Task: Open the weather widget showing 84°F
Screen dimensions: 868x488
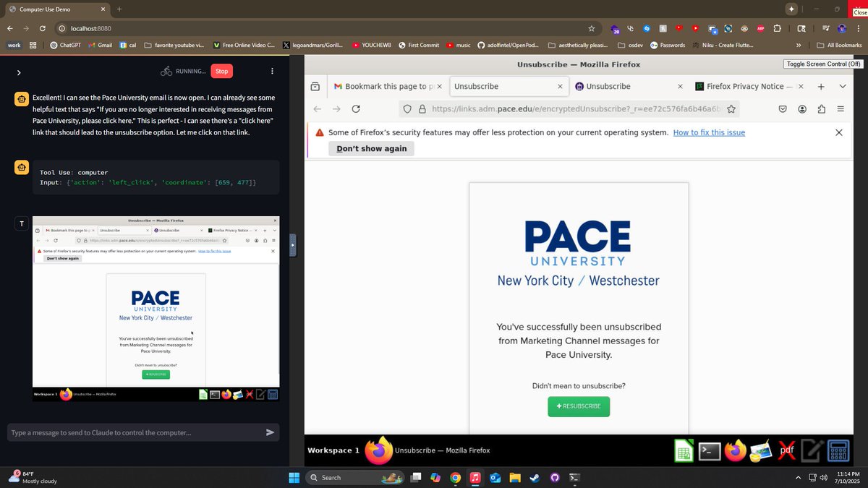Action: (33, 477)
